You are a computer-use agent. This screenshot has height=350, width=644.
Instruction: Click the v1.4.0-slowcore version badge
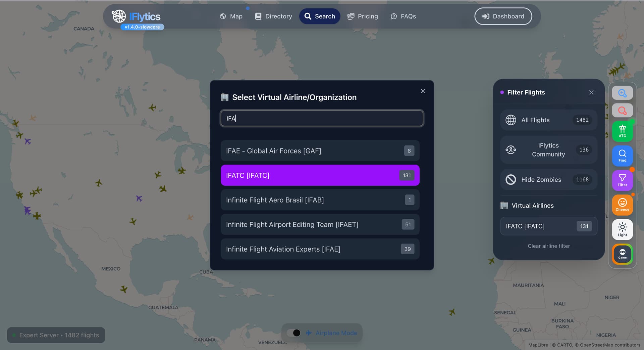coord(142,27)
